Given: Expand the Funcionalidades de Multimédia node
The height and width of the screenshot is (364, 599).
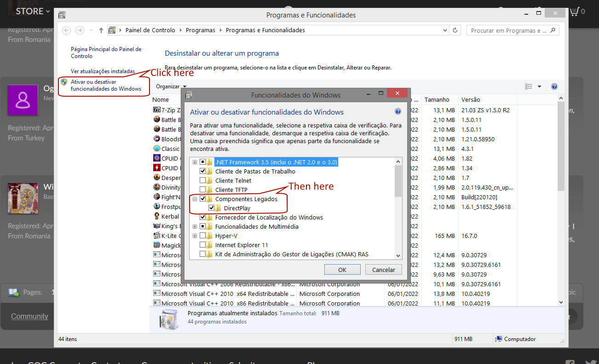Looking at the screenshot, I should (195, 226).
